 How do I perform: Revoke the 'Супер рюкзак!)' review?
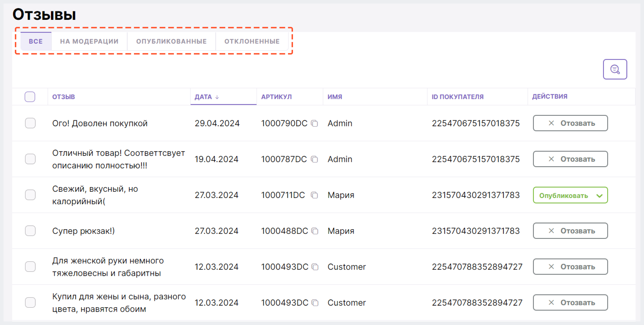pos(570,231)
